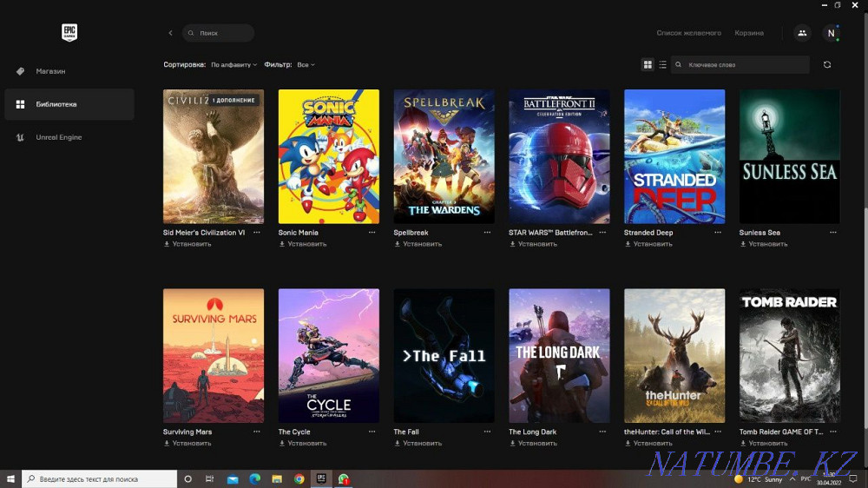Switch to list view layout
Viewport: 868px width, 488px height.
coord(663,65)
